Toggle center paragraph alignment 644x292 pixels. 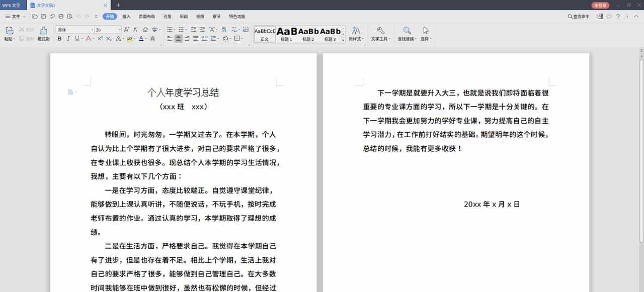[178, 39]
